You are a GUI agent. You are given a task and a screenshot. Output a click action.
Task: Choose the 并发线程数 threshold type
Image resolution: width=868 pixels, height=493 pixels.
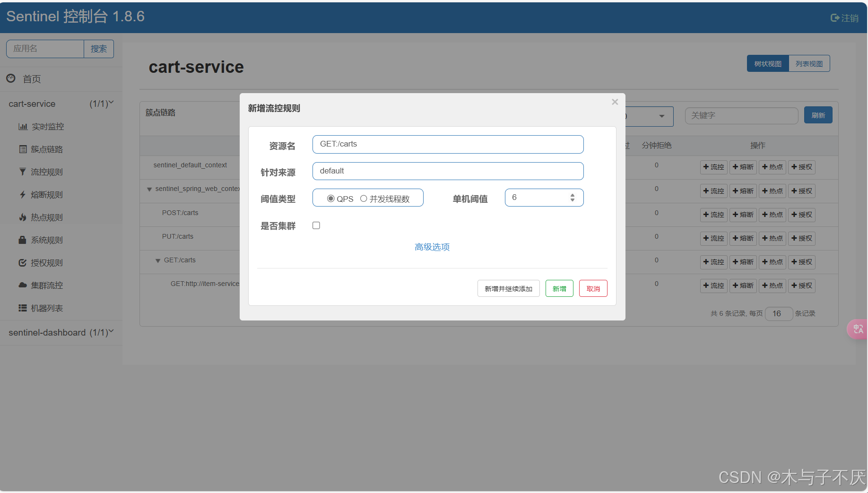(x=364, y=198)
